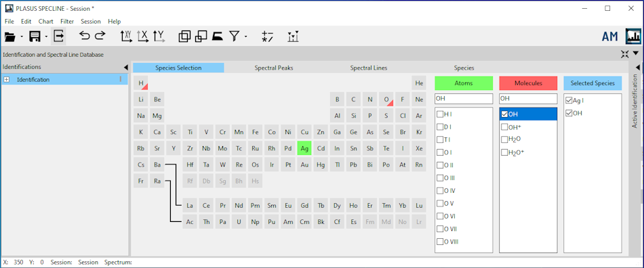Check the O VIII atom checkbox
This screenshot has height=268, width=644.
(x=440, y=242)
